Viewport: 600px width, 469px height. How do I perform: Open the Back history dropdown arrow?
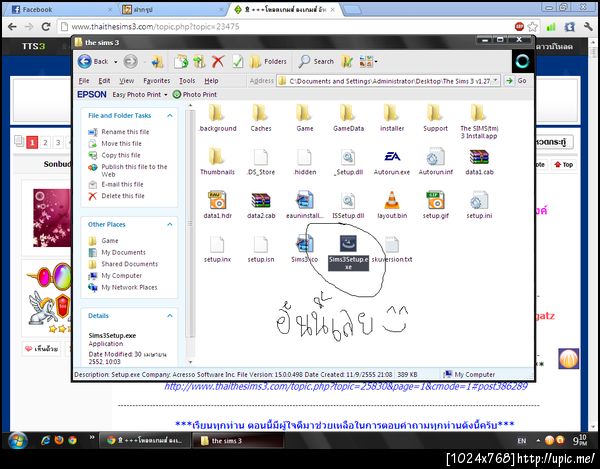[116, 62]
